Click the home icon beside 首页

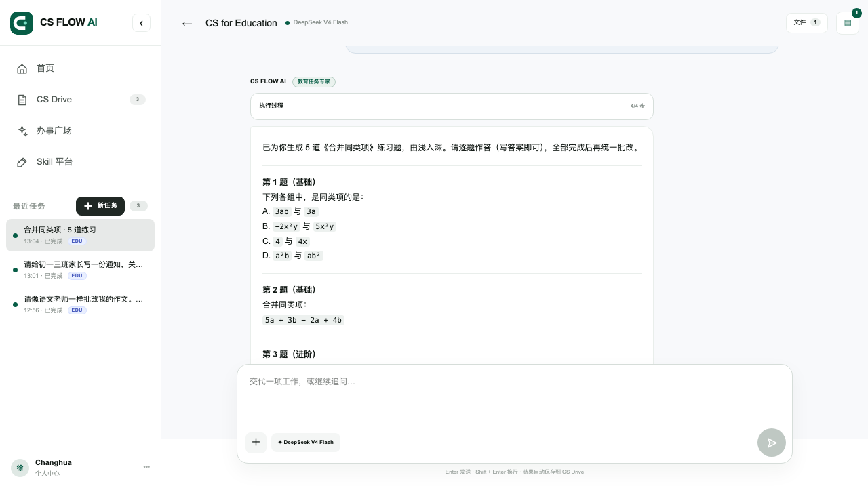point(22,68)
